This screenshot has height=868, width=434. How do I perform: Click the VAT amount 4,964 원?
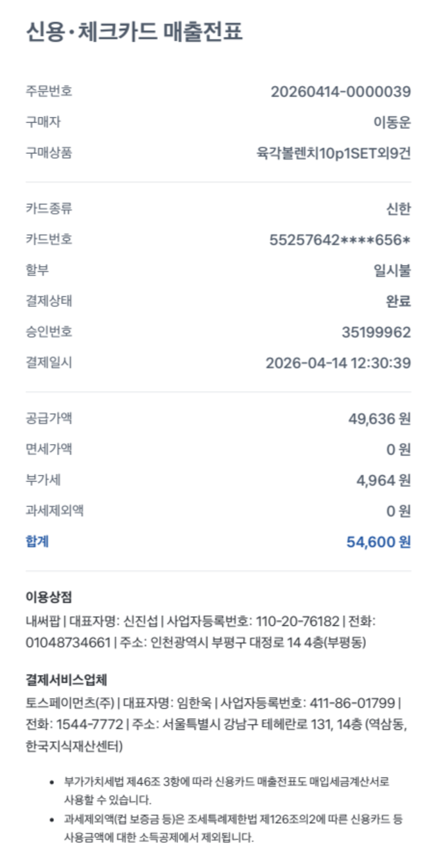(x=383, y=481)
